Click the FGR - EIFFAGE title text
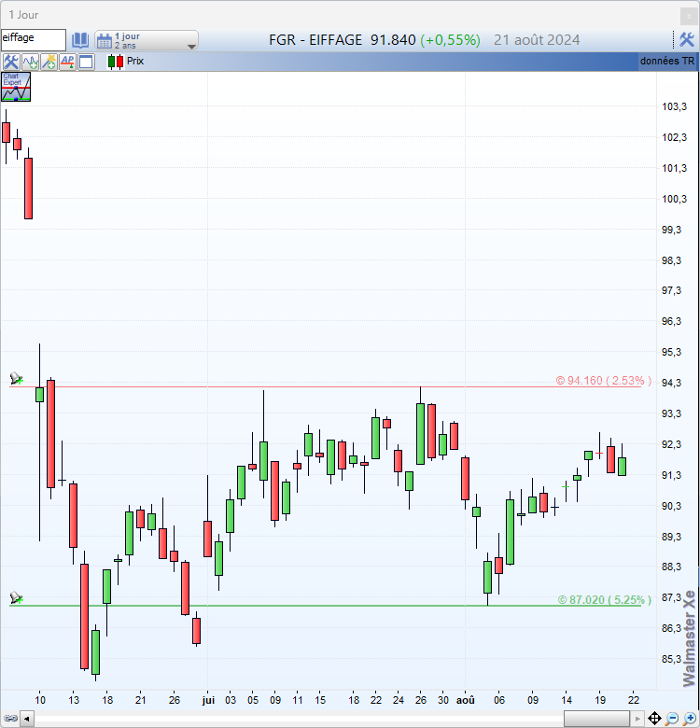Viewport: 700px width, 728px height. click(x=315, y=40)
